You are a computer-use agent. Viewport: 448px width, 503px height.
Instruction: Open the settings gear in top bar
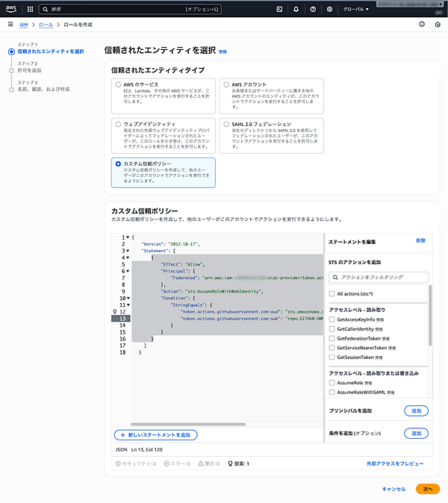click(x=331, y=10)
